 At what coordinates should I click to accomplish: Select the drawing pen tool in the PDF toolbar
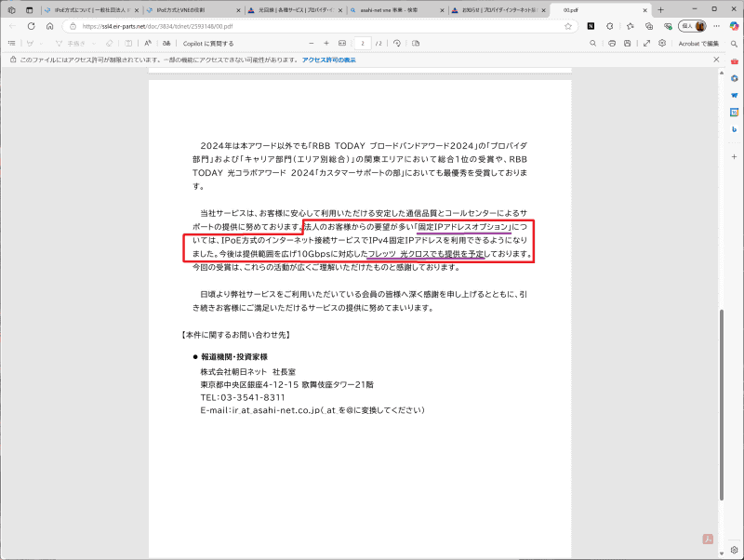point(32,43)
